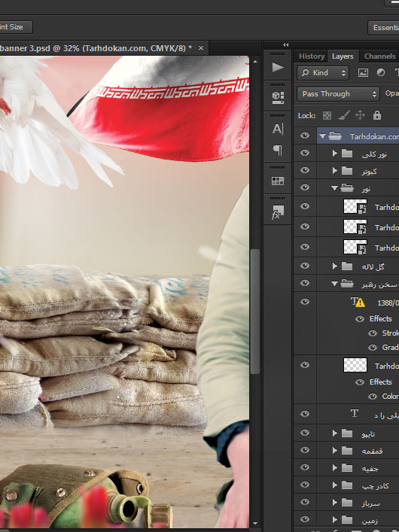Image resolution: width=399 pixels, height=532 pixels.
Task: Collapse the سخن رهبر layer group
Action: [x=334, y=284]
